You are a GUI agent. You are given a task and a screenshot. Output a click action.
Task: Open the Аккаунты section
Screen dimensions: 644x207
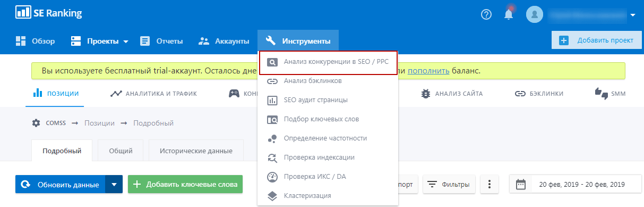pyautogui.click(x=224, y=41)
